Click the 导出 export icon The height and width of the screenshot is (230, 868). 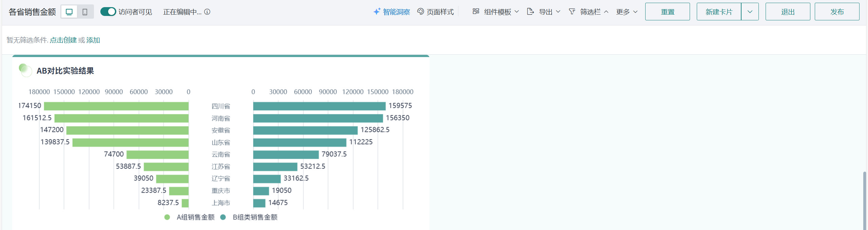530,12
